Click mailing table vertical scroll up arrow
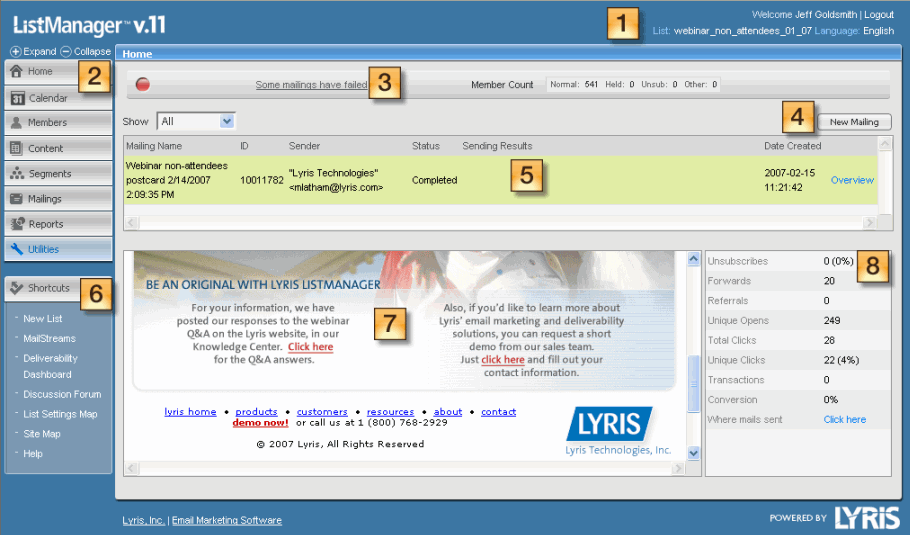This screenshot has height=535, width=910. 884,143
